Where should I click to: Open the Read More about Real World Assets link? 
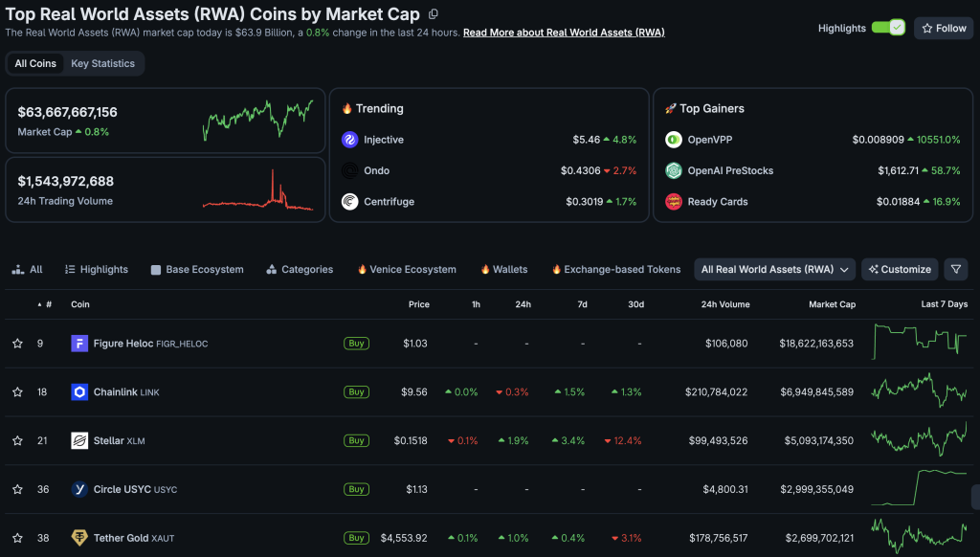click(x=564, y=33)
